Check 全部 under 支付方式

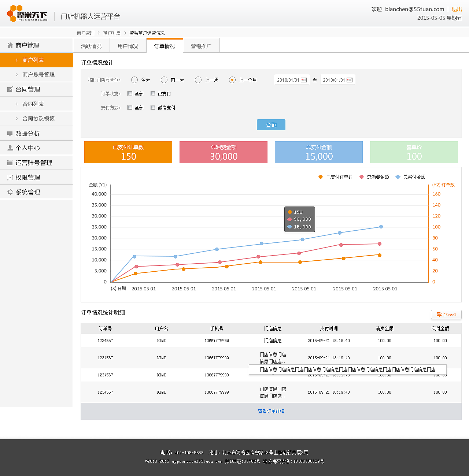tap(130, 108)
